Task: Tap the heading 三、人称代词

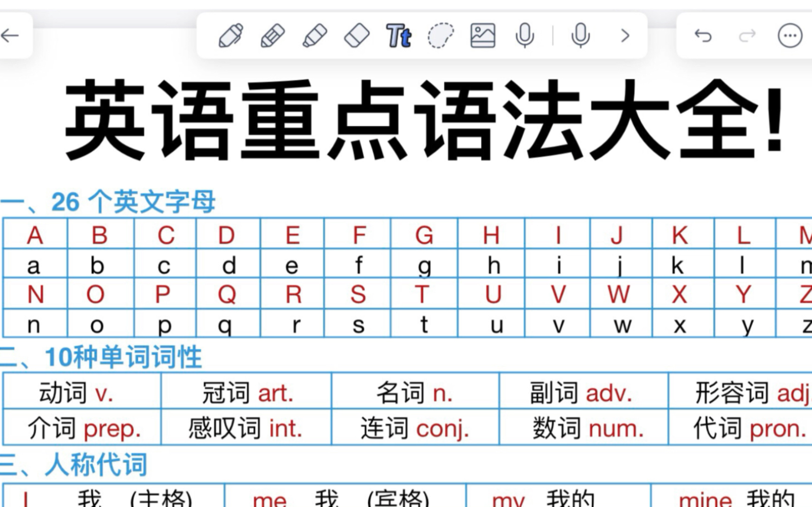Action: 74,464
